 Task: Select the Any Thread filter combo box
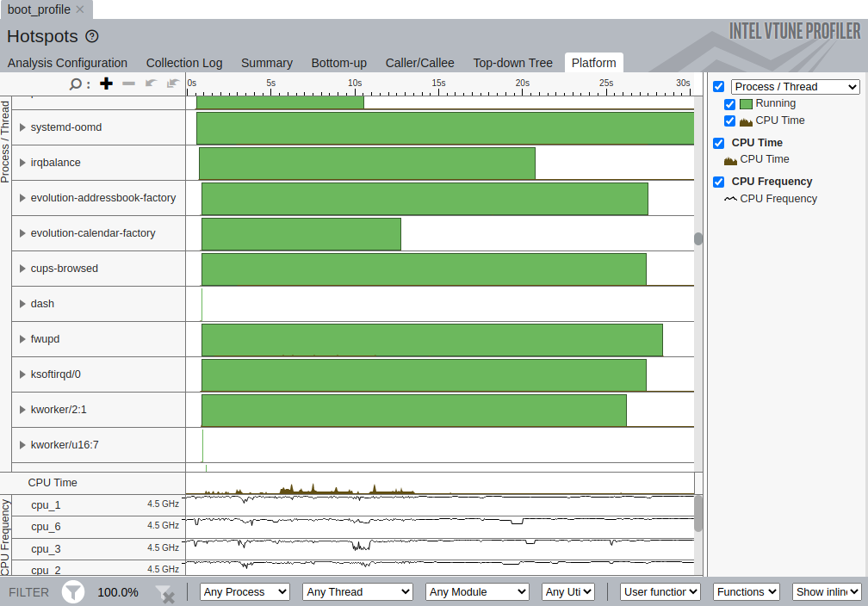pyautogui.click(x=357, y=592)
